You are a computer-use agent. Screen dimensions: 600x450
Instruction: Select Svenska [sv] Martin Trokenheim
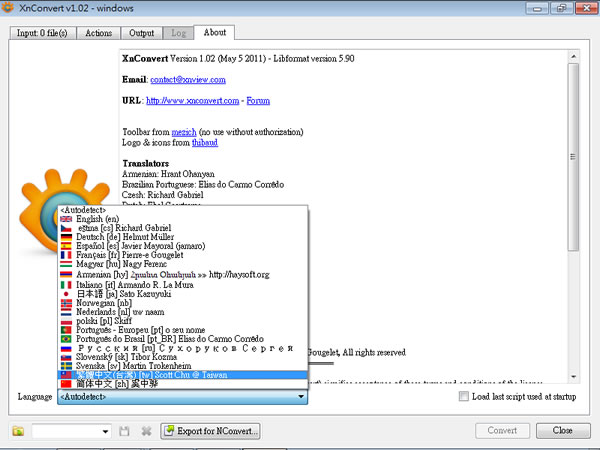pos(183,366)
